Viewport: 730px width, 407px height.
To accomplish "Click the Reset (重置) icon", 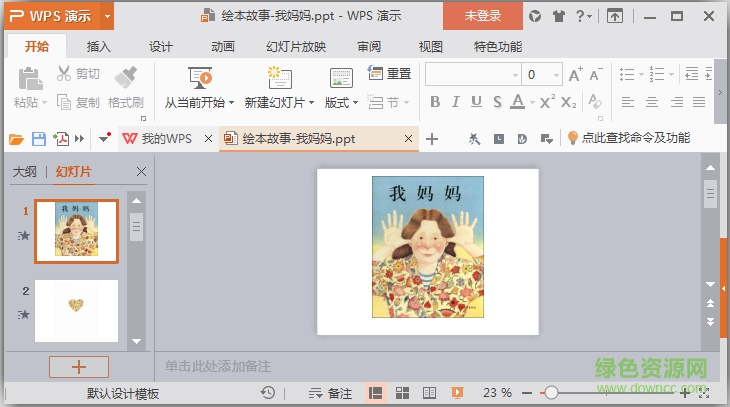I will 375,73.
